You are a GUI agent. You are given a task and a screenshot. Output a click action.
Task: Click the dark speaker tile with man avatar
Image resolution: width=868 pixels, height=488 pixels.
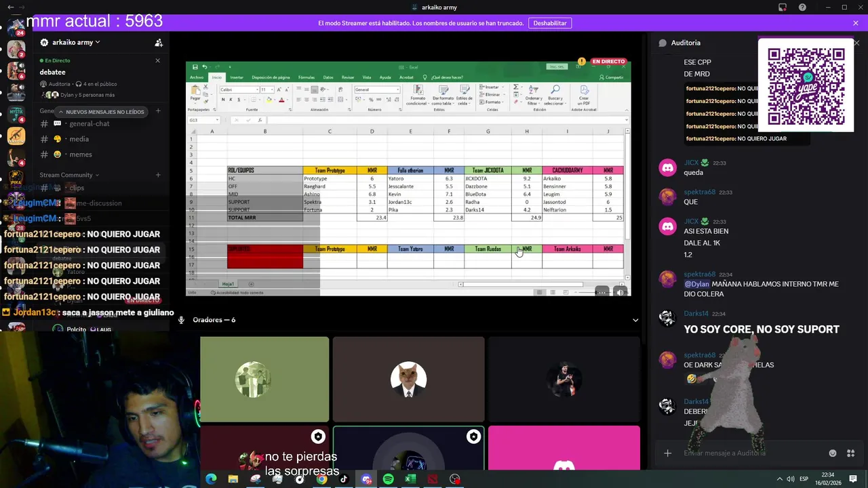pyautogui.click(x=564, y=380)
